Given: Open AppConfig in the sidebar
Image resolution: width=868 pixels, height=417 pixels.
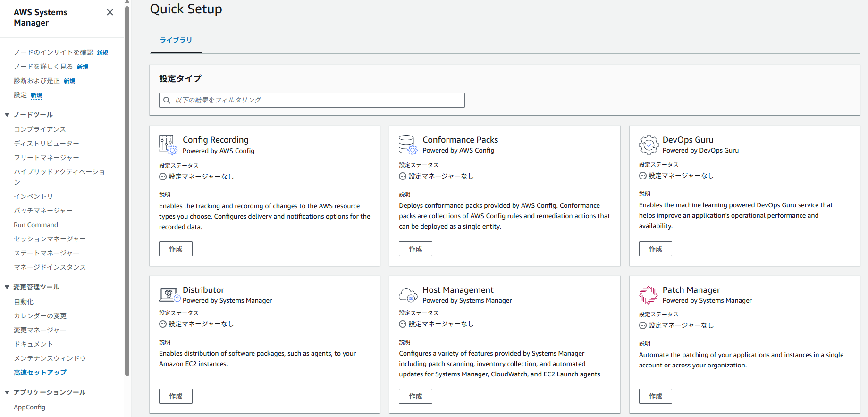Looking at the screenshot, I should click(x=29, y=407).
